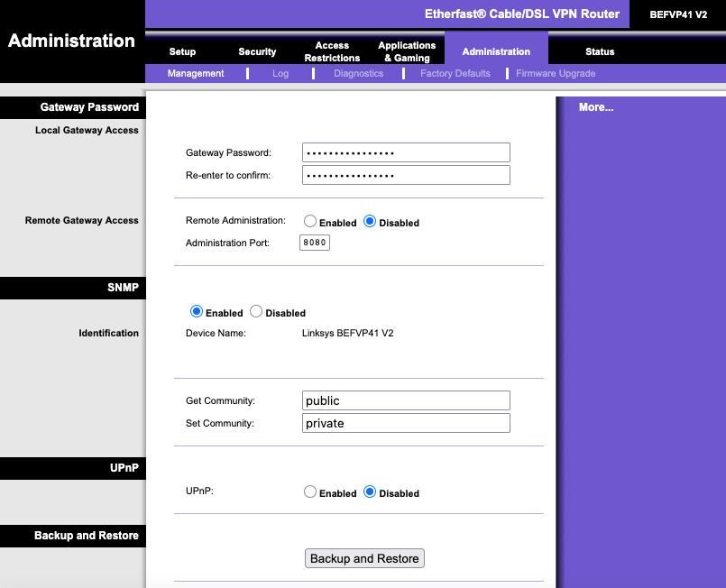Enable UPnP radio button
726x588 pixels.
pyautogui.click(x=309, y=492)
